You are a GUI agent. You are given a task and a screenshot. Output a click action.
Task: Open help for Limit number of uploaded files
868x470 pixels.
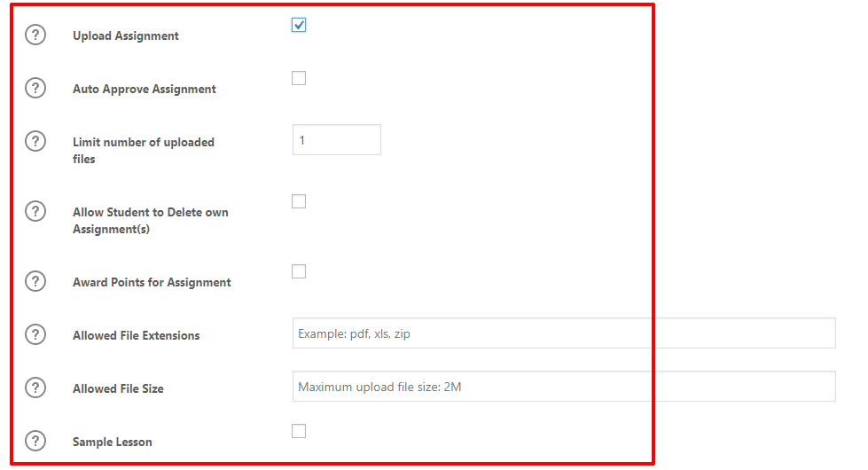point(35,141)
